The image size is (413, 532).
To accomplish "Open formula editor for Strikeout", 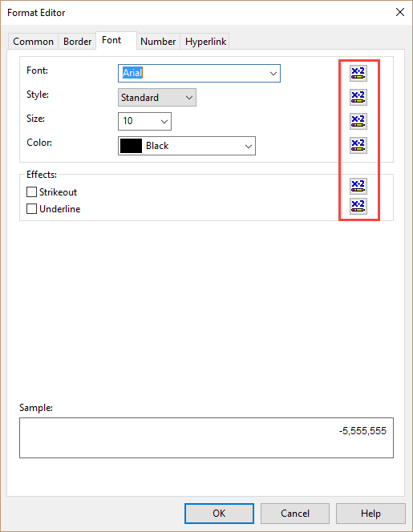I will click(358, 186).
